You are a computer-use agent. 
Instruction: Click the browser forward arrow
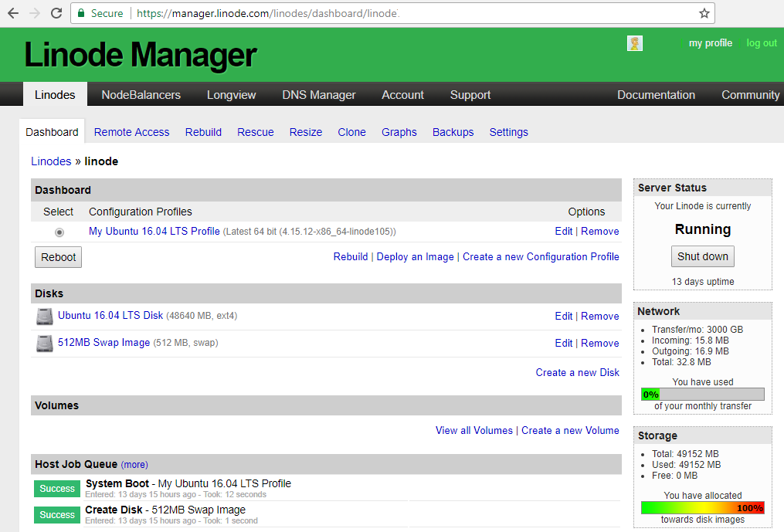[35, 13]
